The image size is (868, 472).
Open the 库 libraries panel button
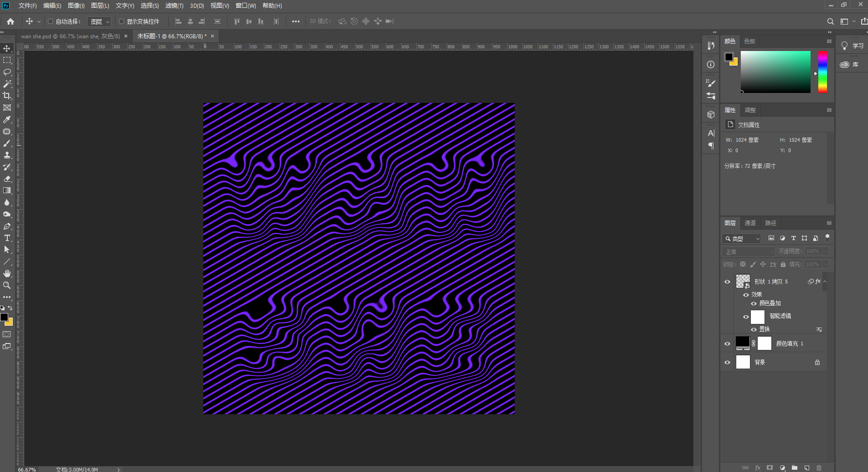pos(850,65)
